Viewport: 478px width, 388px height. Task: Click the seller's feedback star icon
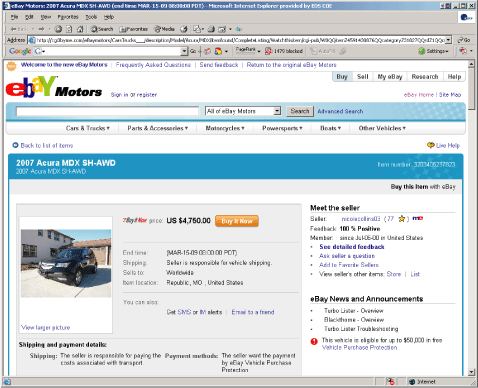(x=402, y=219)
